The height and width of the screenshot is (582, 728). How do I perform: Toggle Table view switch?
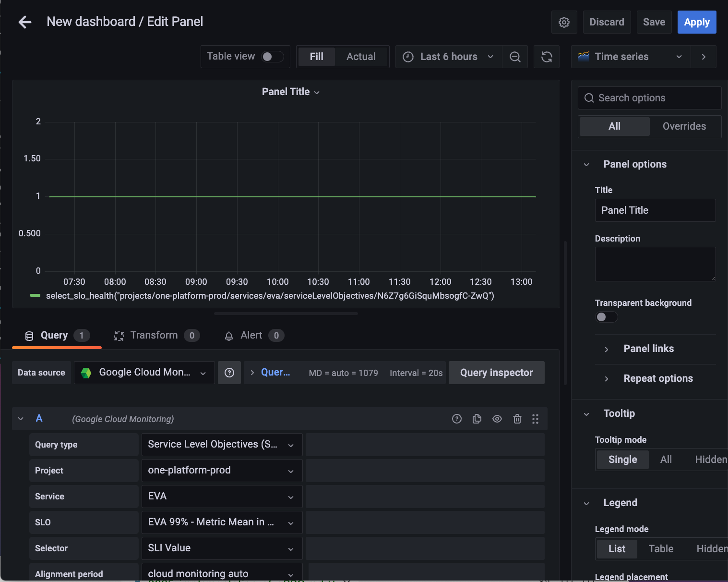tap(272, 57)
